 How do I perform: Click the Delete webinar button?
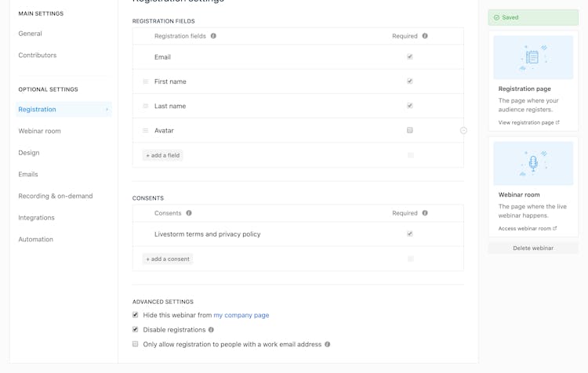[x=533, y=248]
